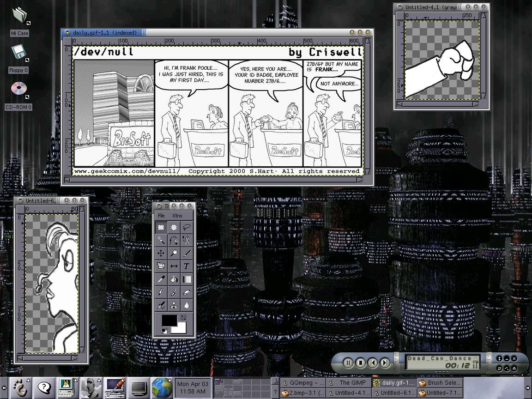The image size is (532, 399).
Task: Reset to default black and white colors
Action: pyautogui.click(x=164, y=331)
